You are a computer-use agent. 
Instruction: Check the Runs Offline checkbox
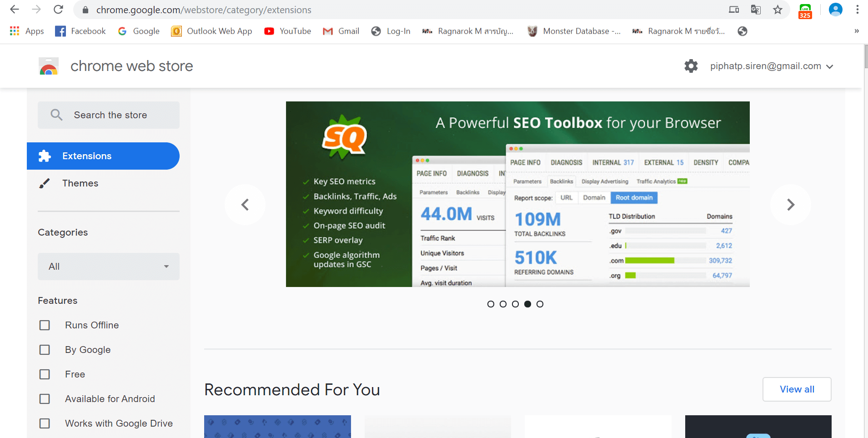pyautogui.click(x=45, y=325)
